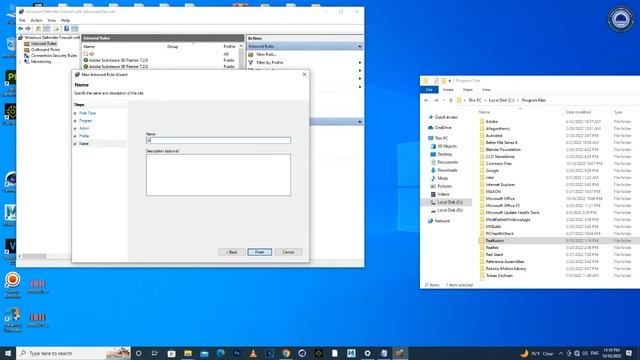This screenshot has width=640, height=360.
Task: Select Connection Security Rules tree item
Action: click(x=54, y=56)
